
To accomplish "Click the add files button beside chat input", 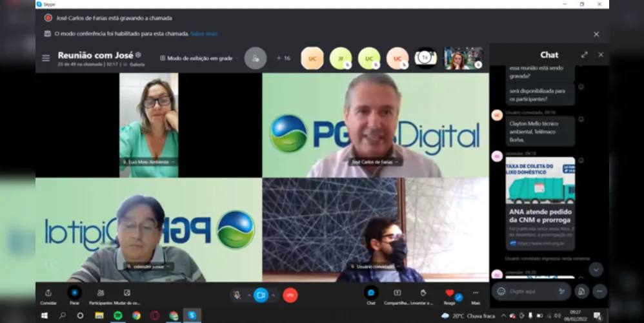I will click(x=581, y=291).
